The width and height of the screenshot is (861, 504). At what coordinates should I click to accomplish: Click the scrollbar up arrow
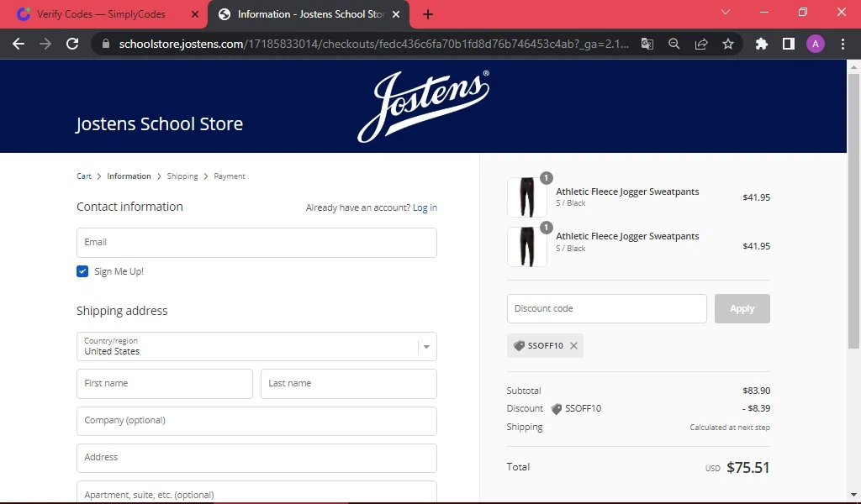click(x=853, y=66)
